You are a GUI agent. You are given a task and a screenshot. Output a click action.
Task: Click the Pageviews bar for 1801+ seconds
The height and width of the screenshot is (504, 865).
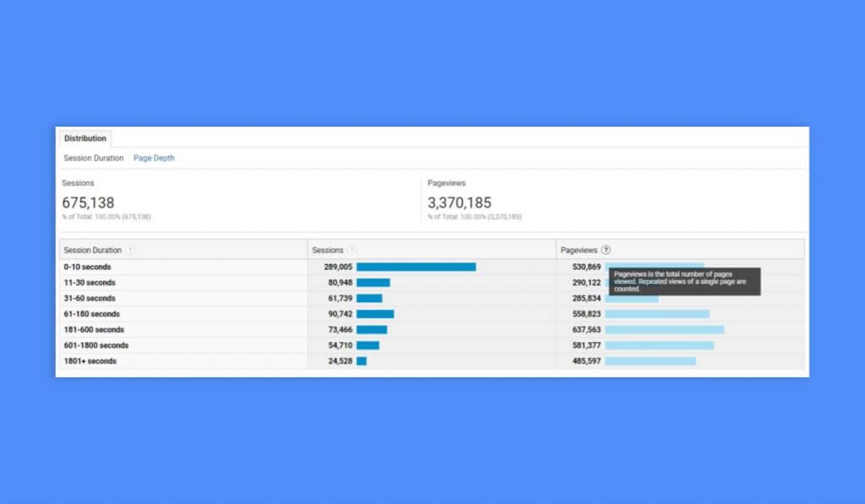650,361
